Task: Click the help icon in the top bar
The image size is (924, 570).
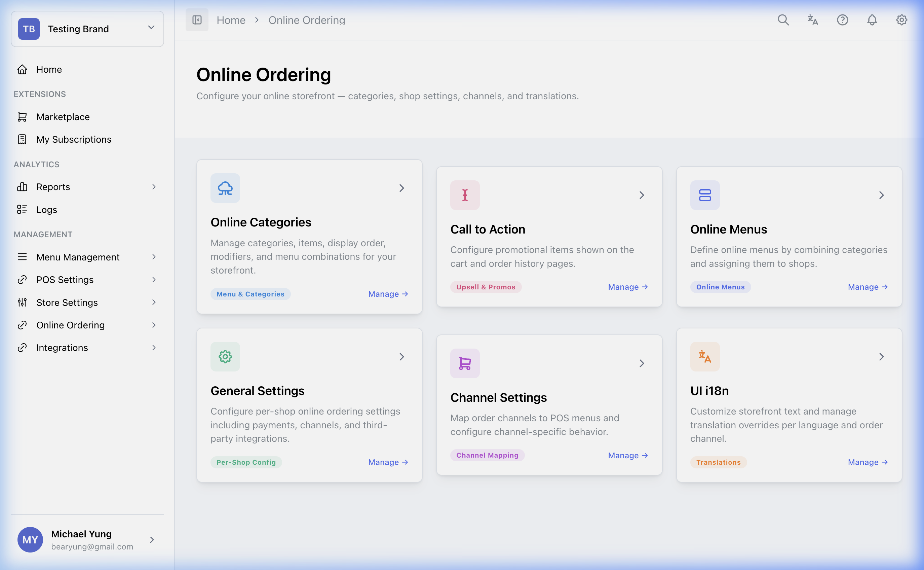Action: 842,20
